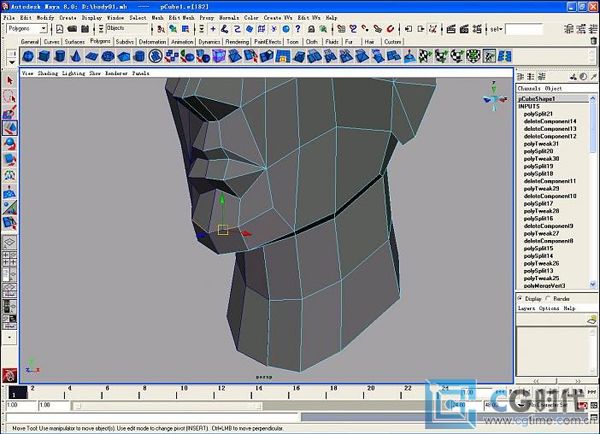Open the Create UVs menu
This screenshot has width=600, height=434.
[x=278, y=18]
